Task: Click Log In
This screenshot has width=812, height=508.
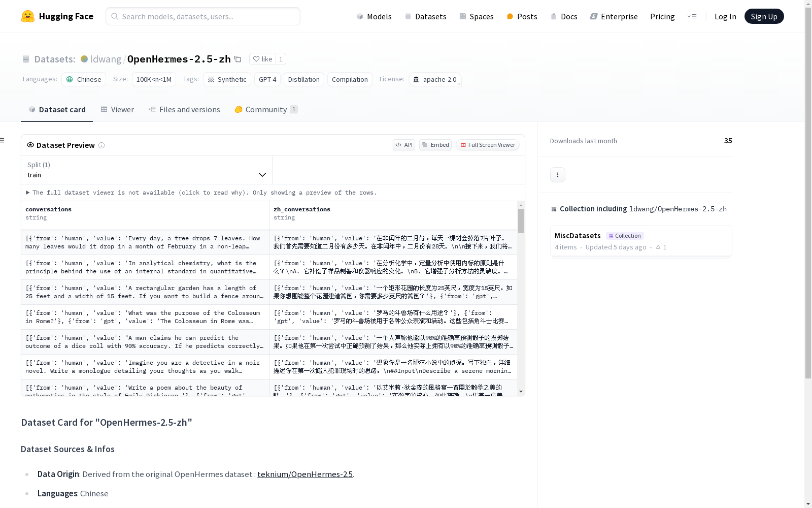Action: click(725, 16)
